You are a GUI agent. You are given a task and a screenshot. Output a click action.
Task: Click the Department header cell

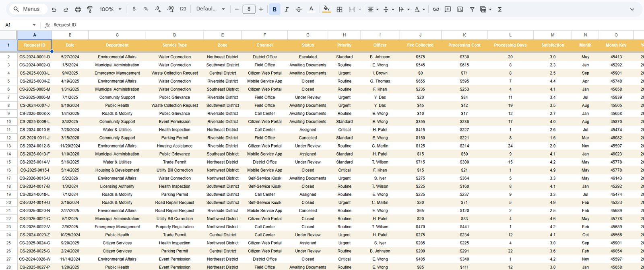coord(117,45)
